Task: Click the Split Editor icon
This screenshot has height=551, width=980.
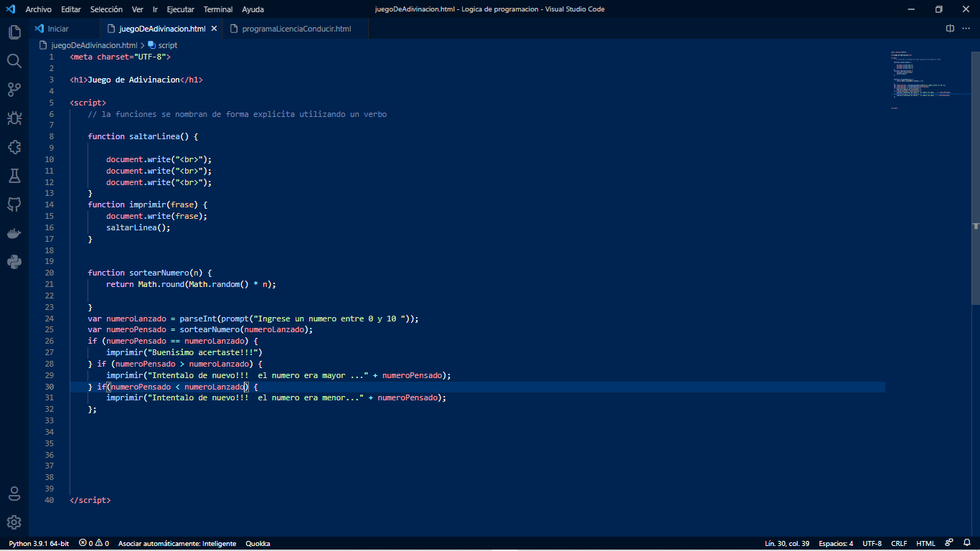Action: click(x=950, y=29)
